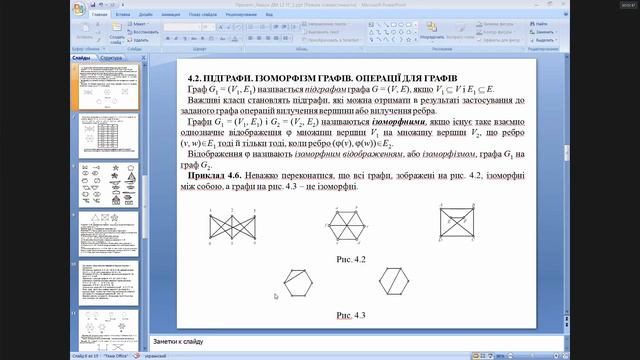
Task: Toggle bold formatting in ribbon
Action: tap(168, 39)
